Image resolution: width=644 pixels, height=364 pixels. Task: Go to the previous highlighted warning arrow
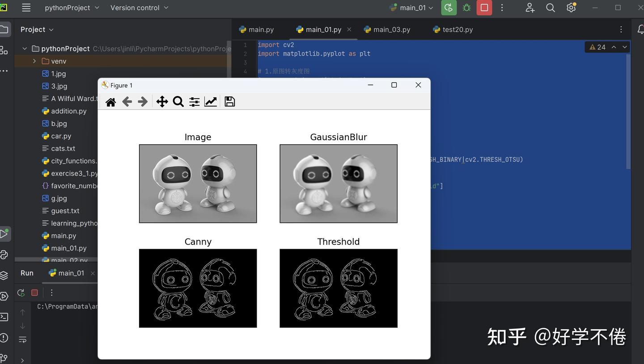click(614, 47)
